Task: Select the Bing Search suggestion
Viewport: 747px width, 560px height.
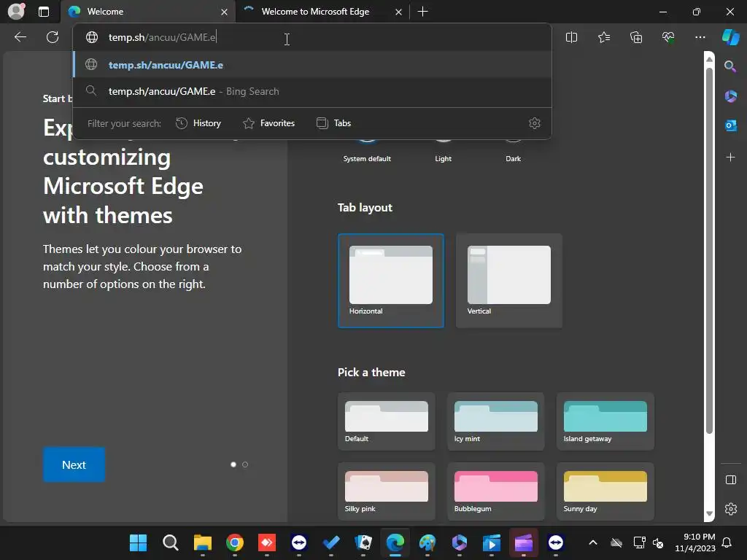Action: point(312,91)
